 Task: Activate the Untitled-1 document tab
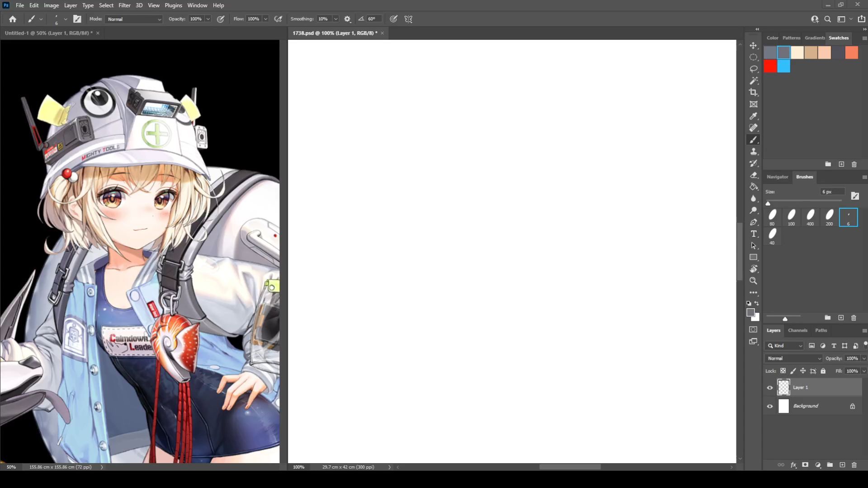tap(49, 33)
